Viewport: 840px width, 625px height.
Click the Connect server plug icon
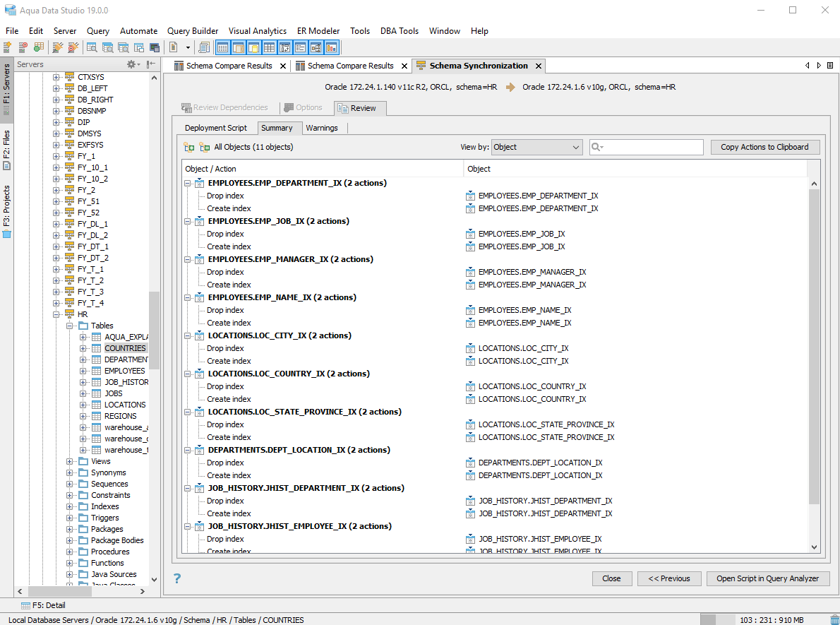tap(57, 48)
